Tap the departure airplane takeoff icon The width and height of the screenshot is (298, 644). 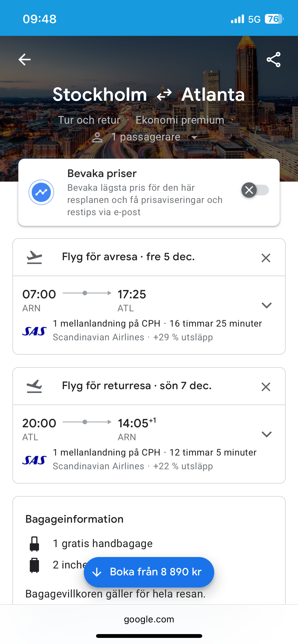coord(34,257)
